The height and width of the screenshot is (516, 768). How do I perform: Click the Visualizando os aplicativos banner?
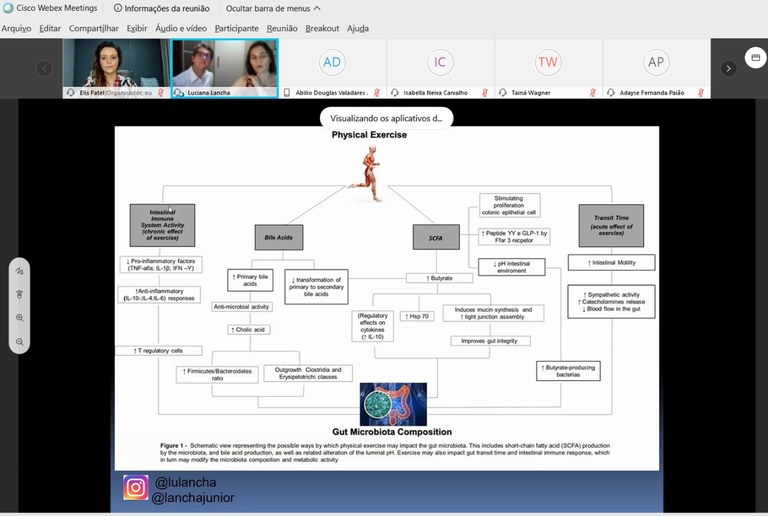[386, 118]
